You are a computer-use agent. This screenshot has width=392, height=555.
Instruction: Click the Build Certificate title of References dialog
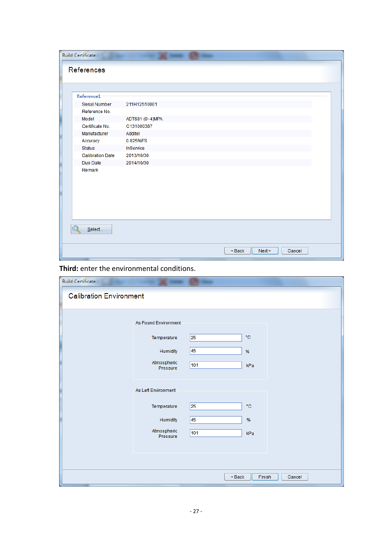coord(79,55)
